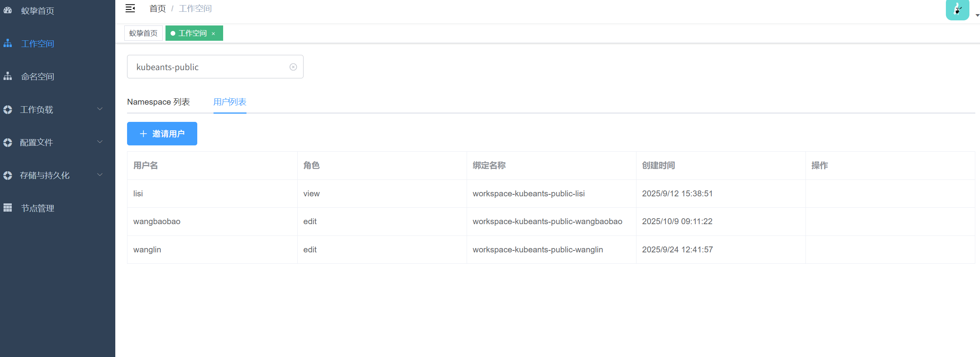Go to 首页 via the breadcrumb

(x=158, y=9)
